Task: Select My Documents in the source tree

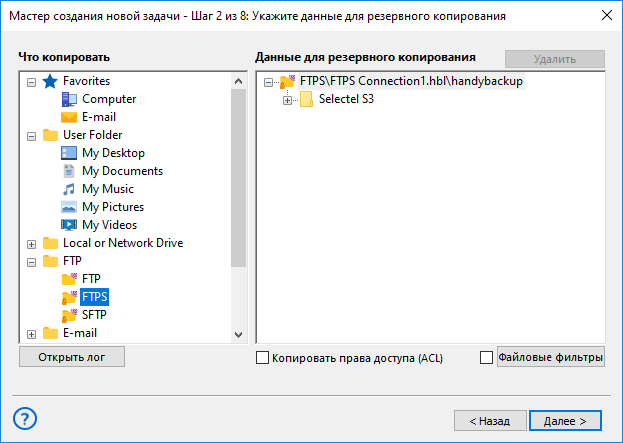Action: [122, 171]
